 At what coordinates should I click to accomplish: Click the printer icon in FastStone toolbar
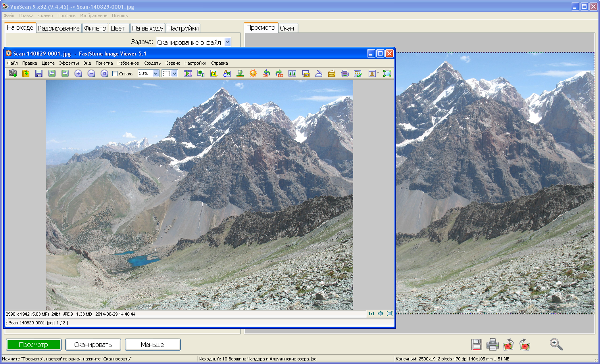pos(345,73)
